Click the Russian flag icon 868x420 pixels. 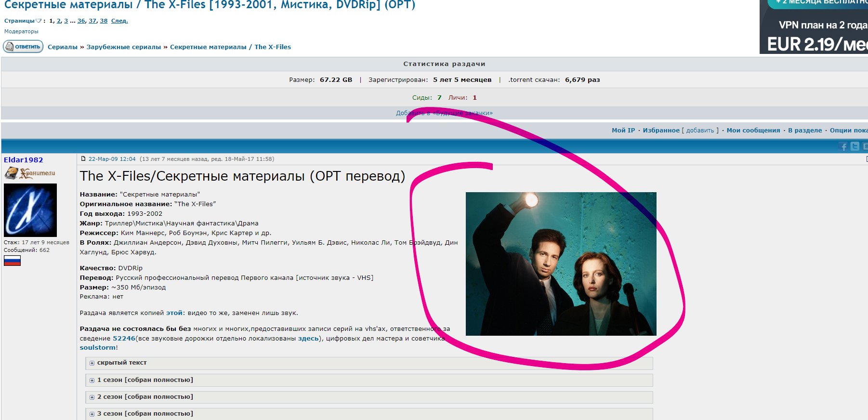[12, 261]
